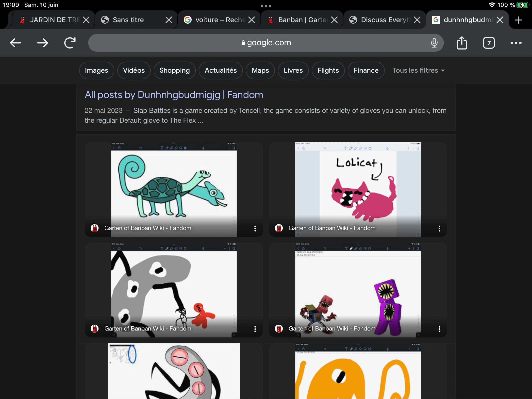Reload the current Google page

pyautogui.click(x=70, y=43)
